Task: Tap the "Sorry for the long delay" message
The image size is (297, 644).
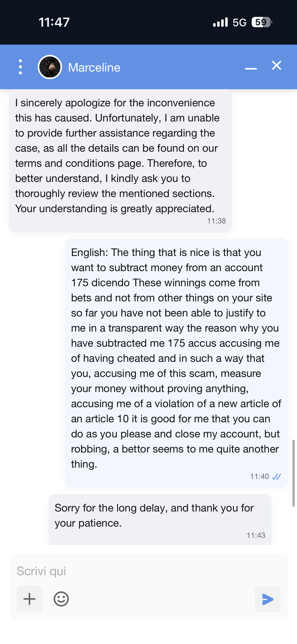Action: click(154, 515)
